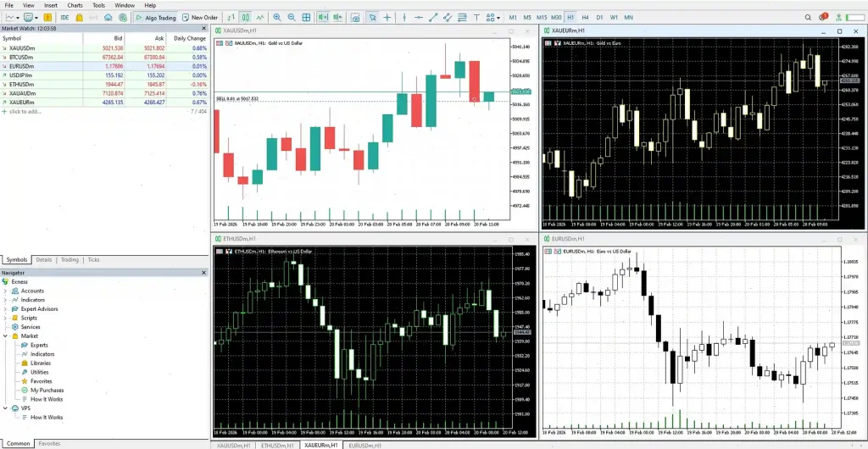This screenshot has width=868, height=449.
Task: Click the search magnifier icon at top right
Action: tap(807, 17)
